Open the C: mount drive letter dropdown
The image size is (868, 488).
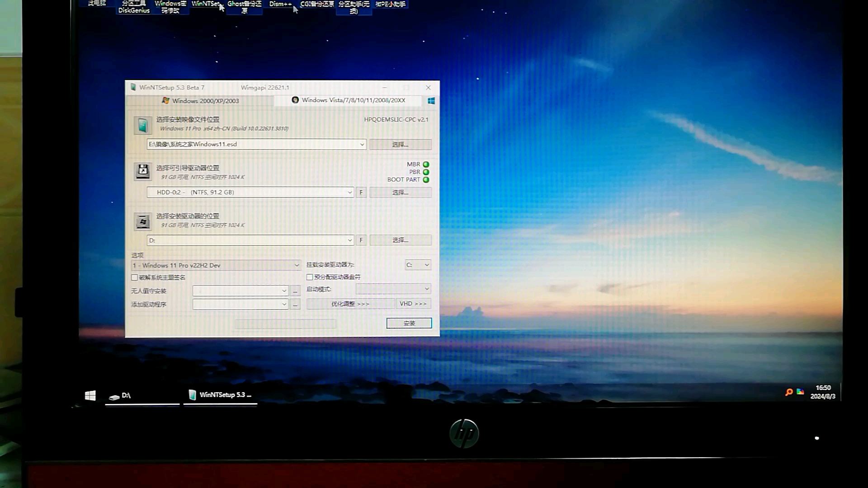pyautogui.click(x=418, y=265)
